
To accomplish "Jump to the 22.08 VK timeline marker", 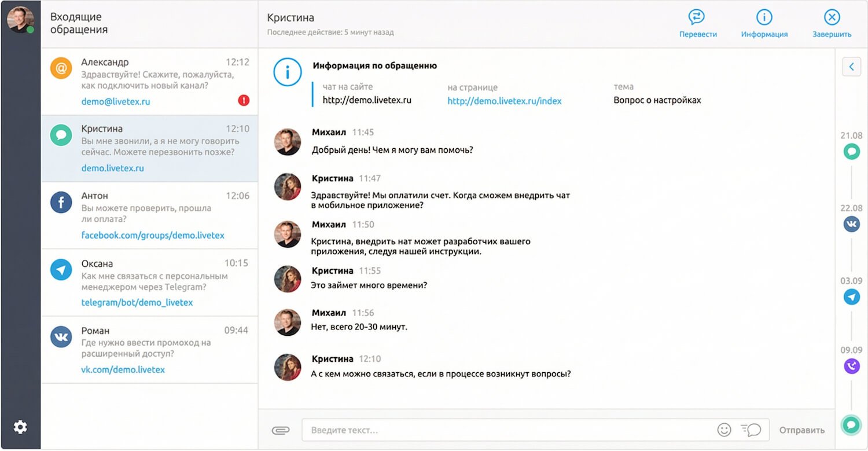I will coord(851,224).
